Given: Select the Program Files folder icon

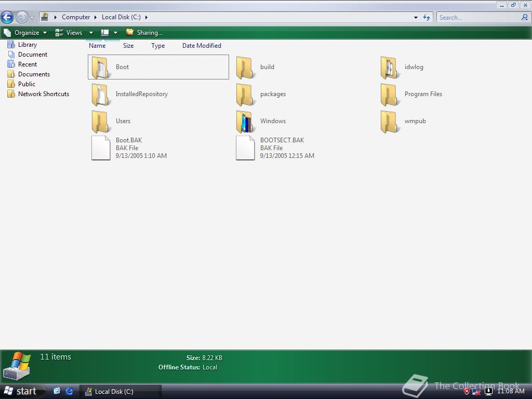Looking at the screenshot, I should tap(389, 95).
